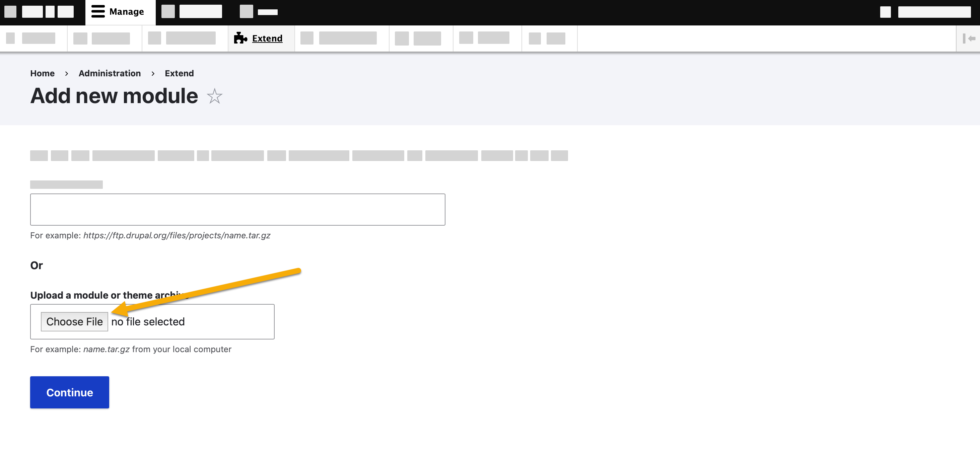Click the blurred top-right search field
Viewport: 980px width, 468px height.
click(934, 12)
